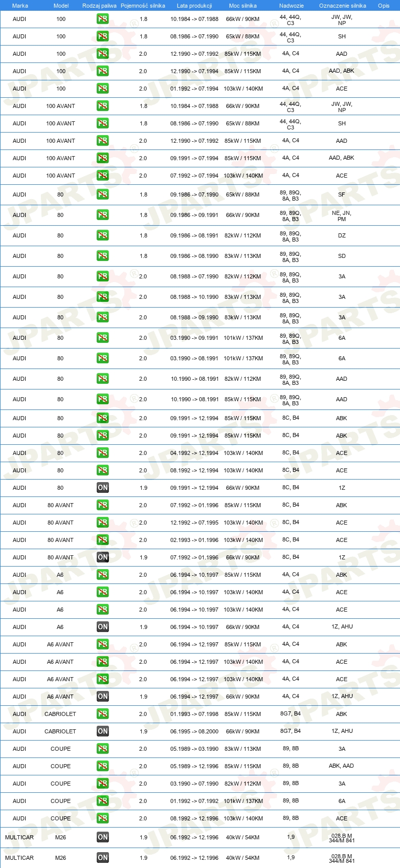400x868 pixels.
Task: Click the diesel ON icon in the AUDI 80 1Z row
Action: [103, 488]
